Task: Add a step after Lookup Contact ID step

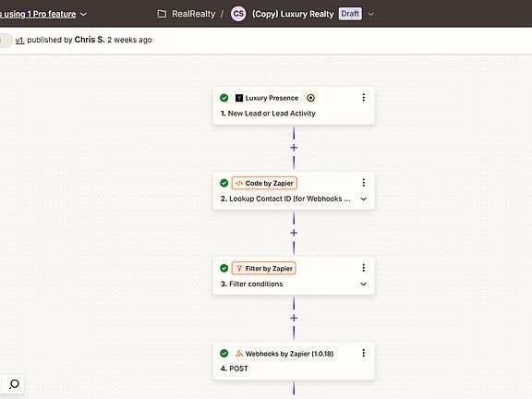Action: (x=294, y=233)
